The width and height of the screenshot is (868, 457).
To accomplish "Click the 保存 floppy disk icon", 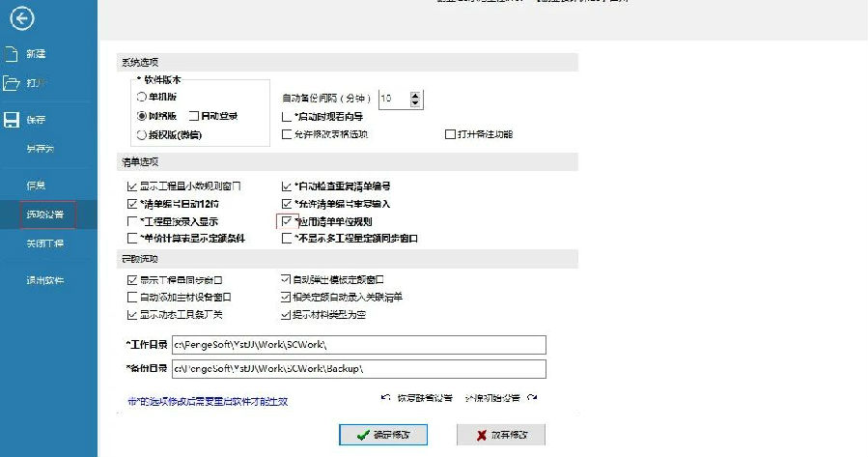I will point(12,120).
